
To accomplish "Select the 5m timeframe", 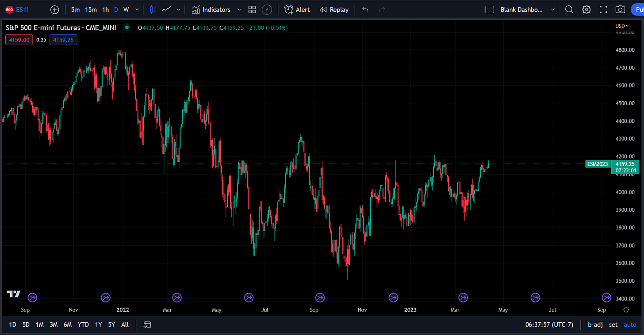I will point(75,9).
